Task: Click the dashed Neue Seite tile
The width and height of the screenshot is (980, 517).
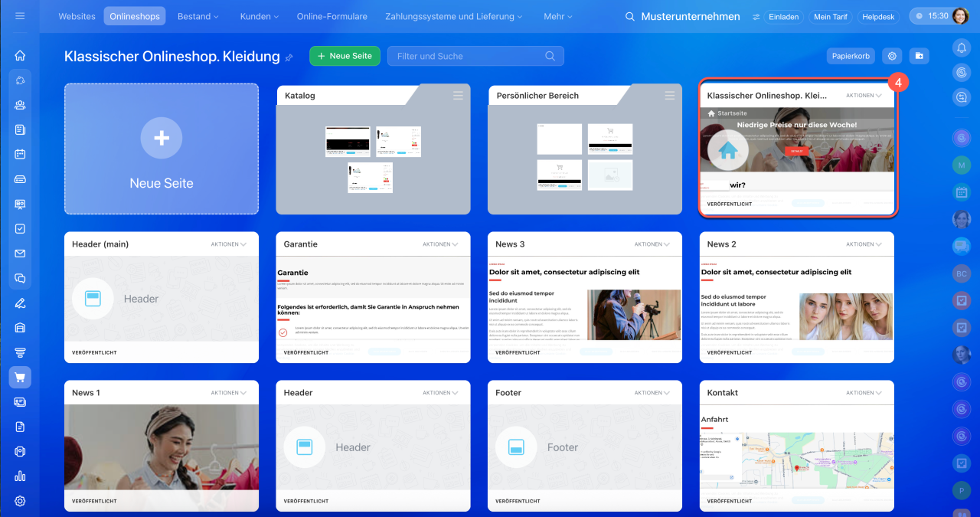Action: coord(162,149)
